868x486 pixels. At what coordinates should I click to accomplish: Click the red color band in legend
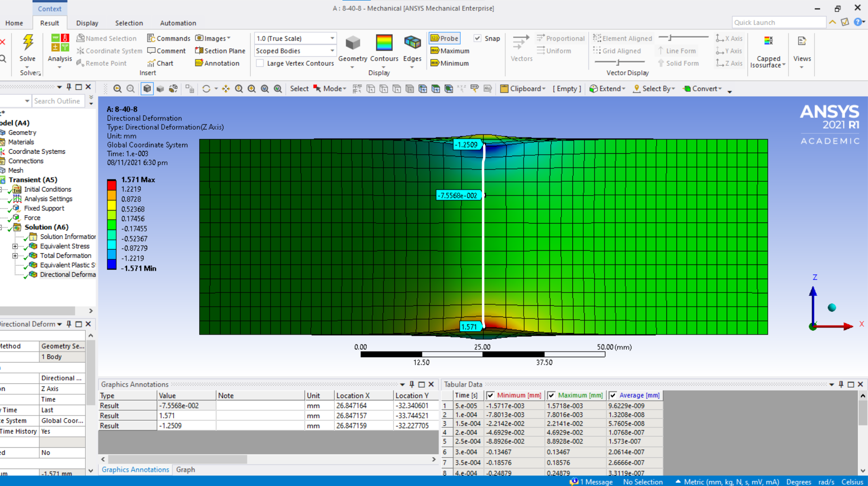click(112, 184)
